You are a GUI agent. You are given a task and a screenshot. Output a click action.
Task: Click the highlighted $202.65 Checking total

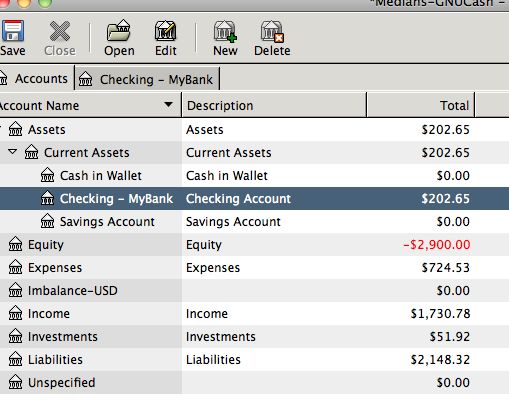pos(446,199)
